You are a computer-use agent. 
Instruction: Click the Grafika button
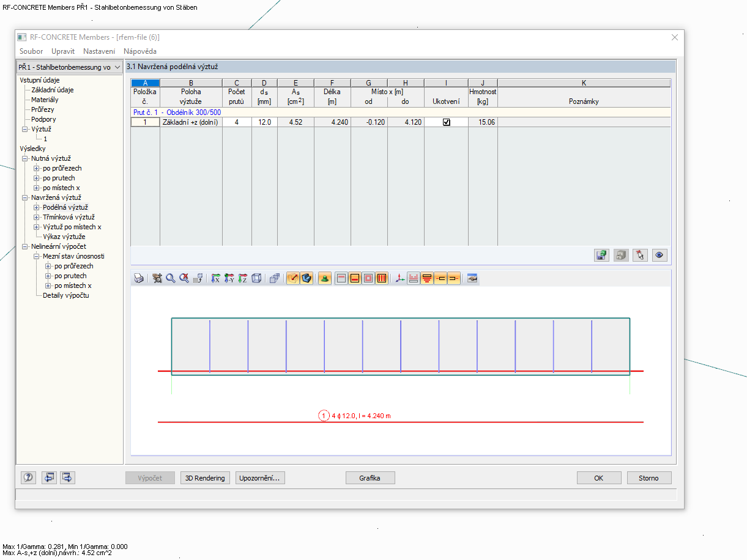click(370, 478)
